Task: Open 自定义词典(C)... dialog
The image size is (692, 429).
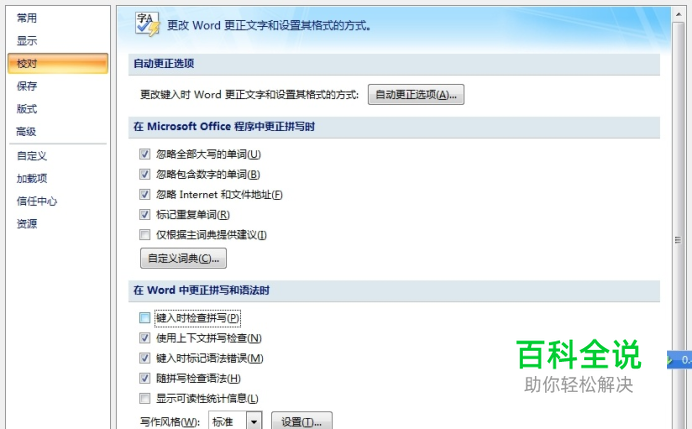Action: coord(183,258)
